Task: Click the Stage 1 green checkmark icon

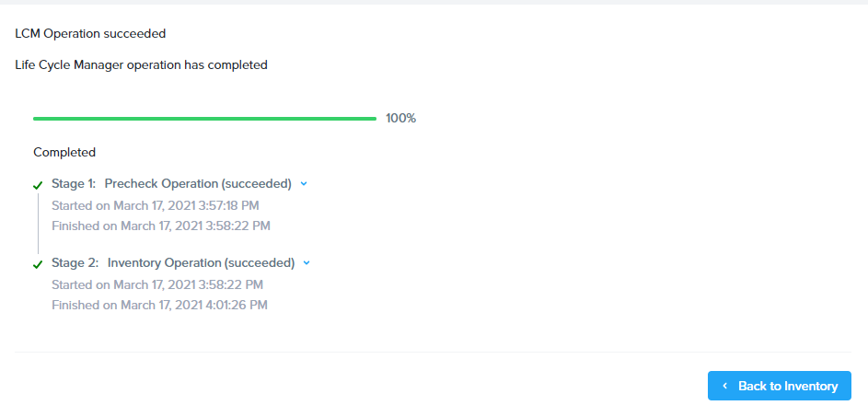Action: point(38,185)
